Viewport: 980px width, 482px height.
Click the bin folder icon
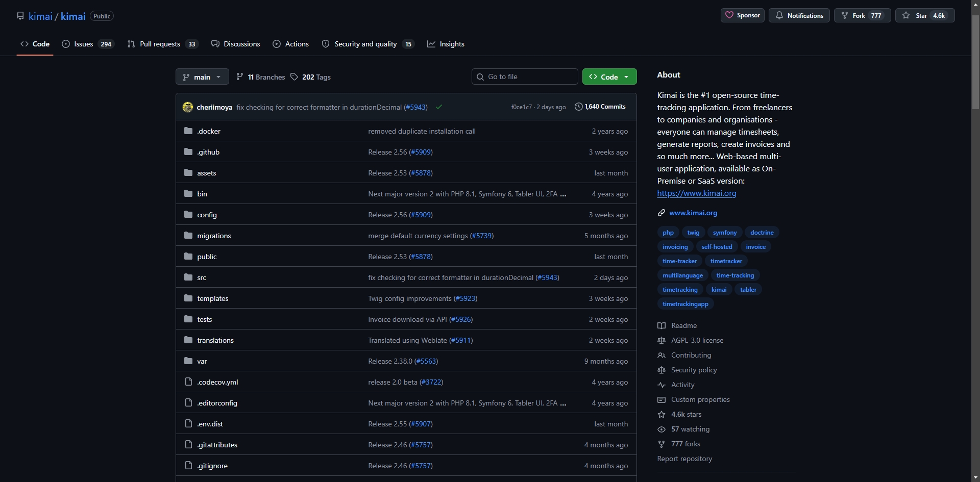click(188, 193)
